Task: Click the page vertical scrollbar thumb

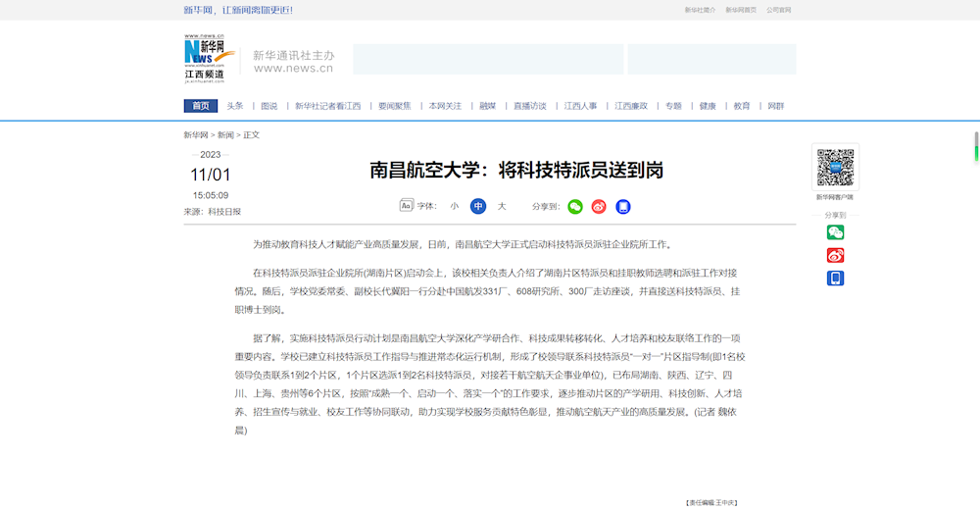Action: click(976, 146)
